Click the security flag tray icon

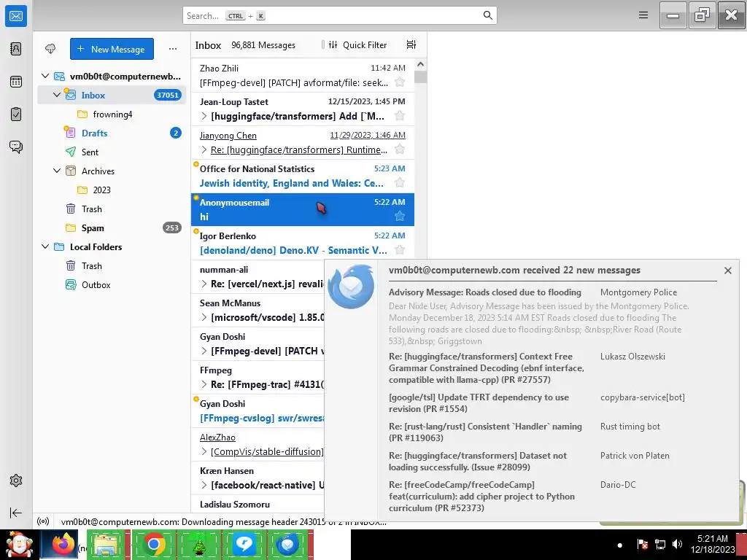click(x=642, y=544)
